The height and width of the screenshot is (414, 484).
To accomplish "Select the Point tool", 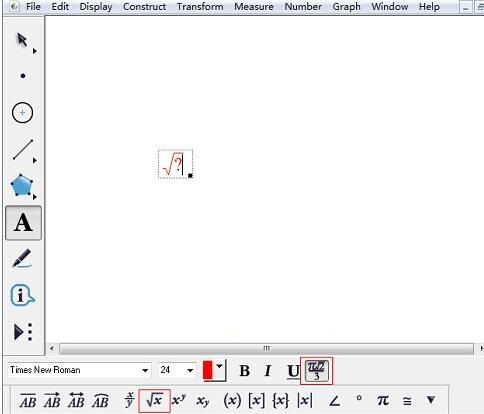I will tap(23, 76).
